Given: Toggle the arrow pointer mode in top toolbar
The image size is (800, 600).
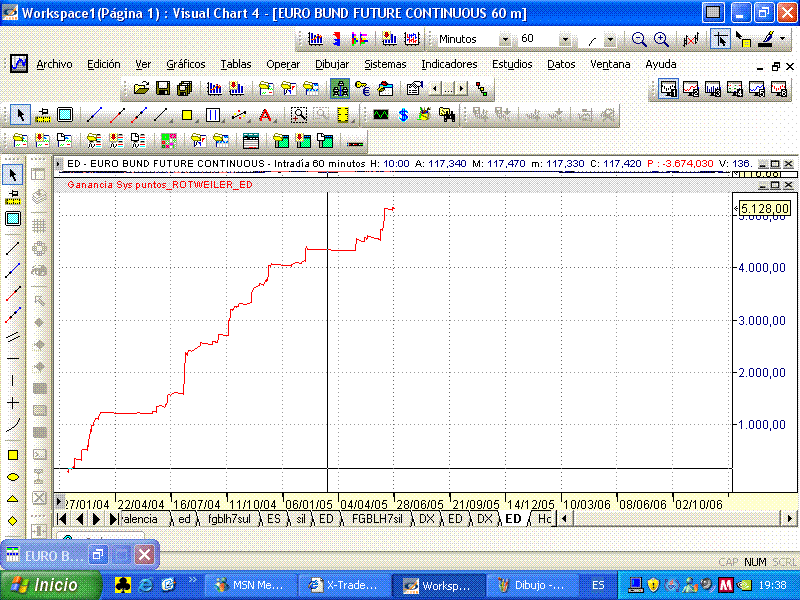Looking at the screenshot, I should [x=719, y=39].
